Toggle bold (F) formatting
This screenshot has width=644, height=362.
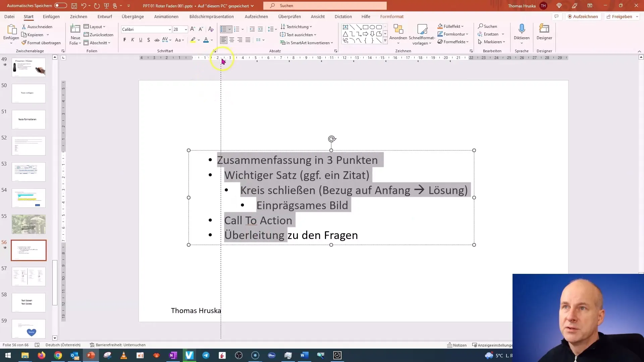tap(125, 40)
